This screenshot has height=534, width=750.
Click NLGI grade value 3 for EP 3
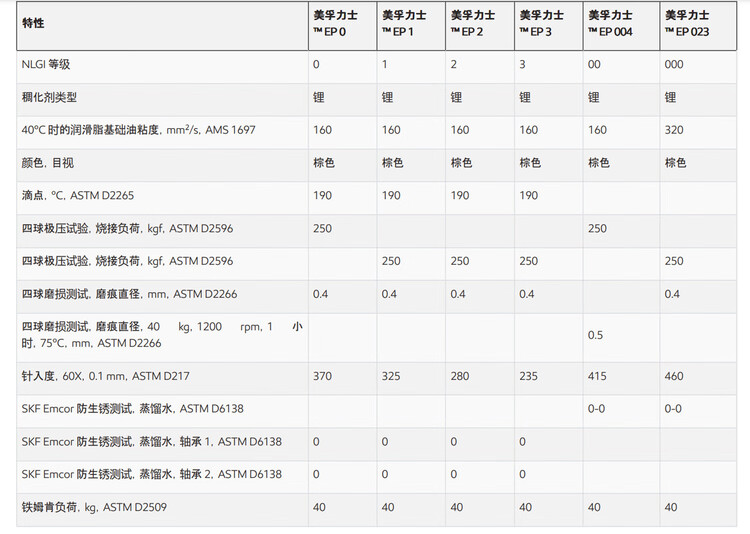click(522, 64)
